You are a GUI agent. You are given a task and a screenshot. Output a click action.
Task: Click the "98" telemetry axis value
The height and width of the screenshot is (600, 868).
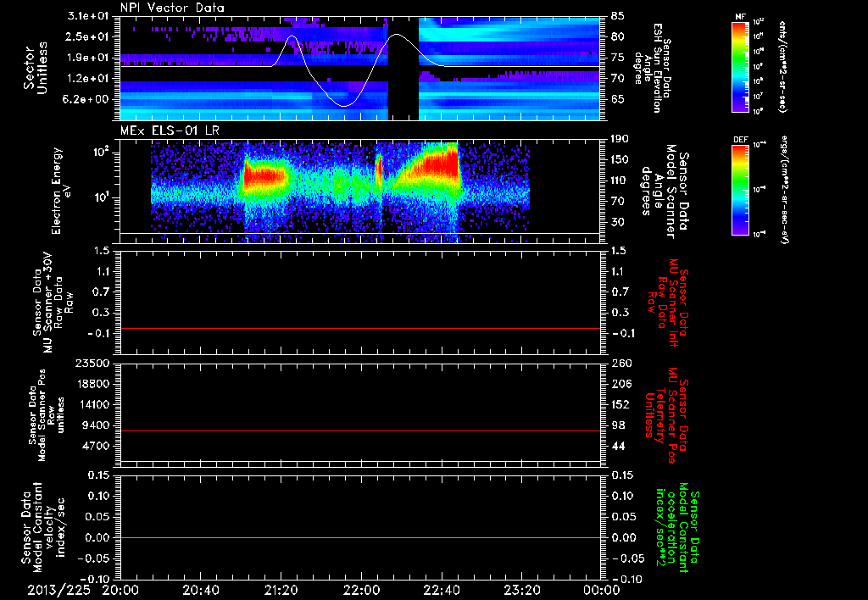(618, 425)
